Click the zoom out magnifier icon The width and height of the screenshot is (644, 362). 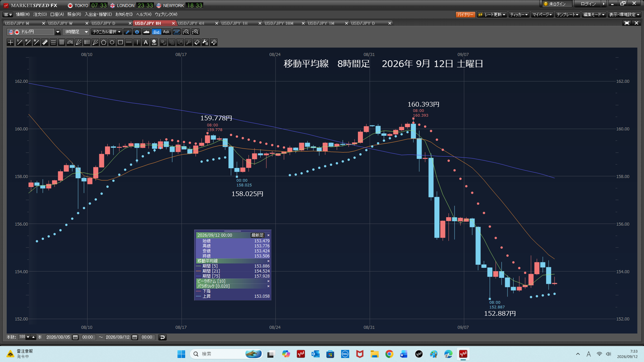tap(186, 32)
